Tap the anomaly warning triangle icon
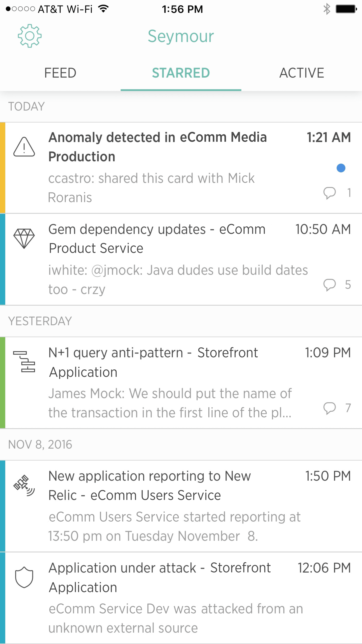 point(24,147)
